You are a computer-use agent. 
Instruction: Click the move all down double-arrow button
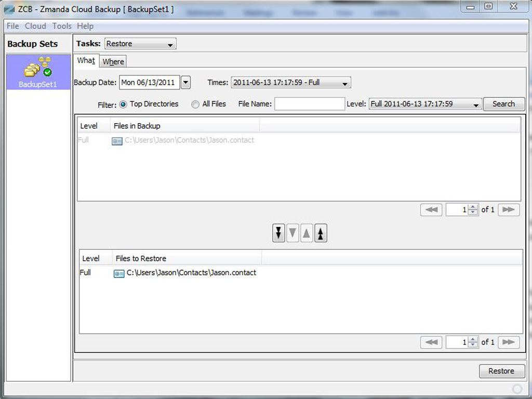click(x=278, y=233)
